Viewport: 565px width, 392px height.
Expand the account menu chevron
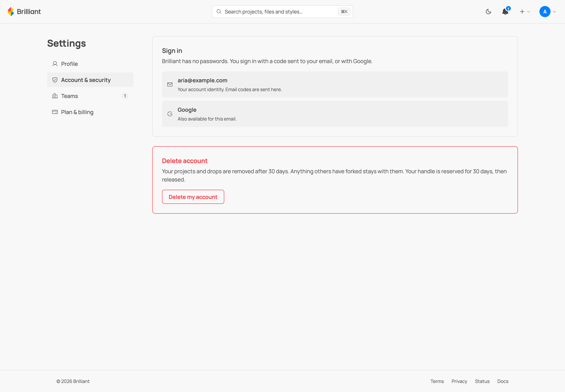554,12
